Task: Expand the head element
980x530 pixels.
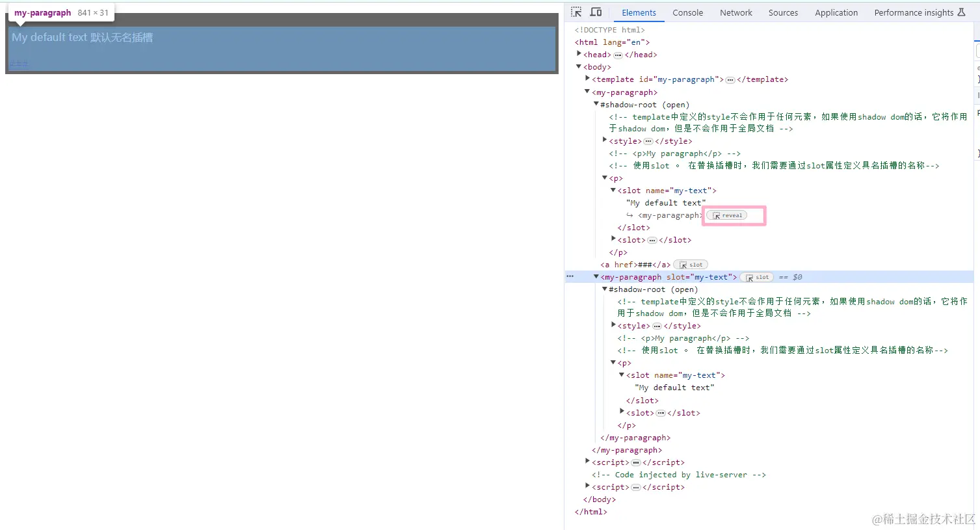Action: click(x=579, y=54)
